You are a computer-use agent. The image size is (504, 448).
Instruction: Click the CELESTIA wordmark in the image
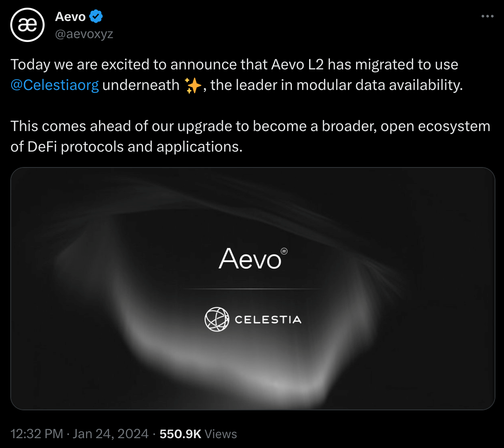click(x=268, y=320)
